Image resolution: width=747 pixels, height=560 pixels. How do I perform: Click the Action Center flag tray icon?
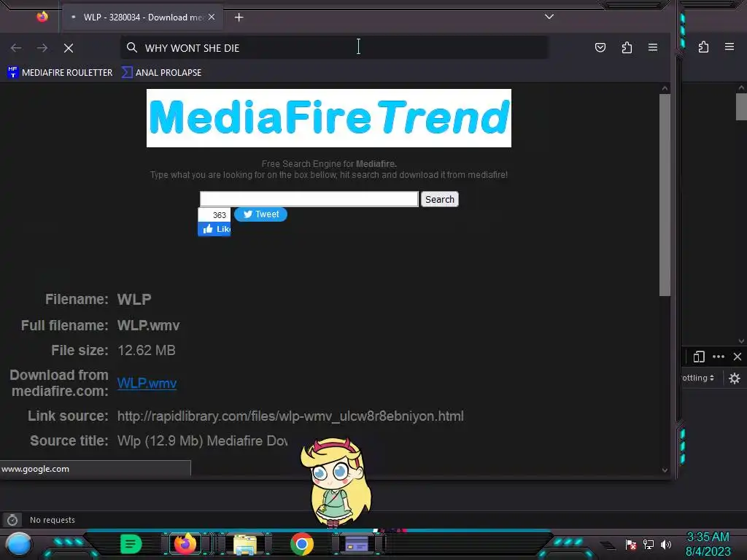pos(631,544)
